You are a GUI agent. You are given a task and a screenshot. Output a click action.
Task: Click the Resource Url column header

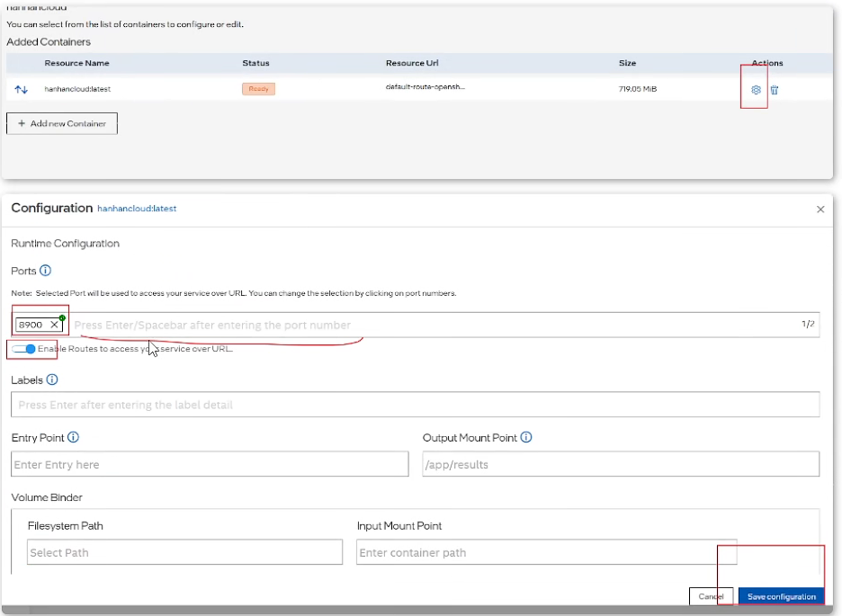tap(412, 63)
